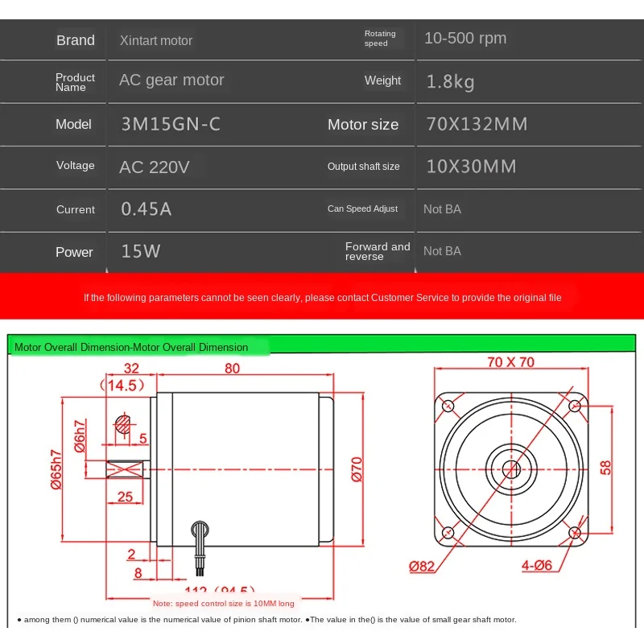Select the 'Ø6h7' shaft diameter label

(x=80, y=436)
